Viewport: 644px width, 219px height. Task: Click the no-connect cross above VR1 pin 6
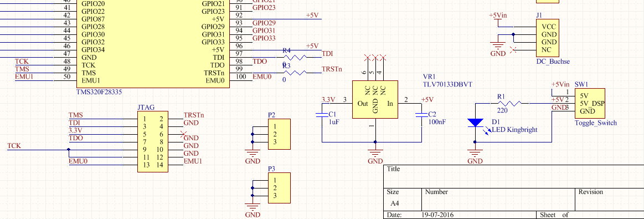368,57
